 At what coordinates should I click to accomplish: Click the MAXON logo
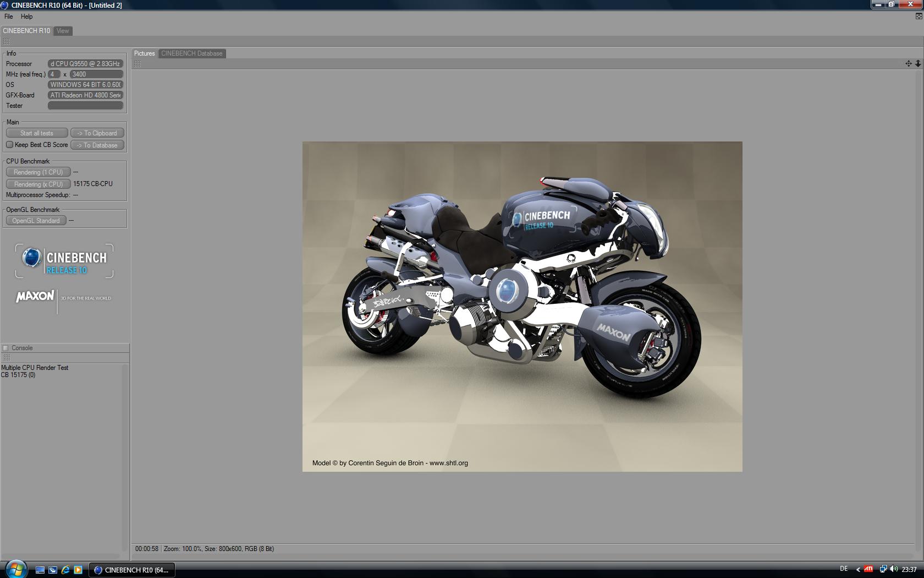coord(35,296)
